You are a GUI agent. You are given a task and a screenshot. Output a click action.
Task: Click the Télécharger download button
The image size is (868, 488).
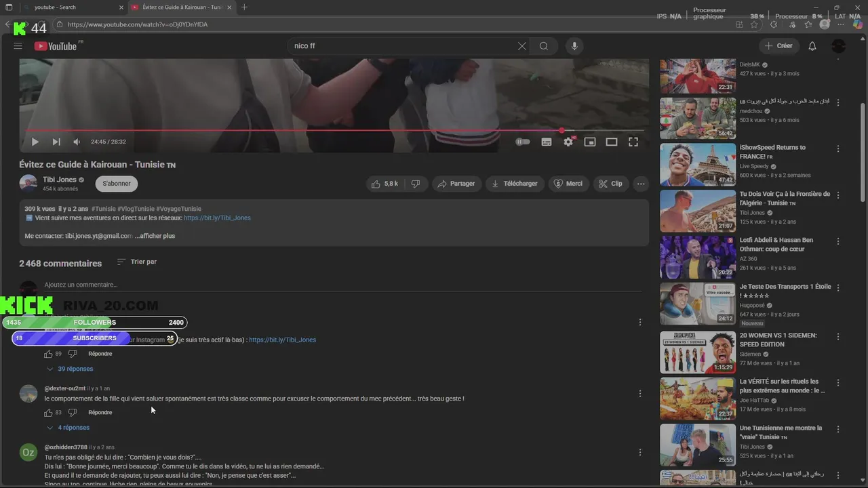[515, 184]
